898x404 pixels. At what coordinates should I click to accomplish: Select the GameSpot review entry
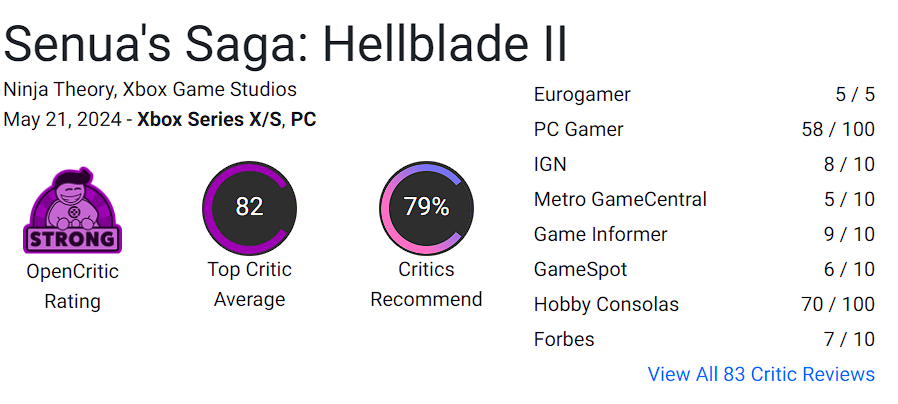(704, 269)
